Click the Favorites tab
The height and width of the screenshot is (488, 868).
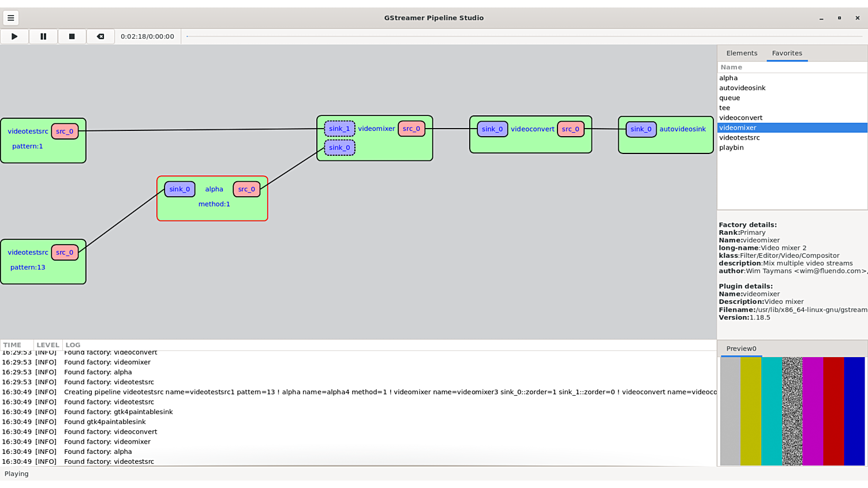(x=787, y=52)
